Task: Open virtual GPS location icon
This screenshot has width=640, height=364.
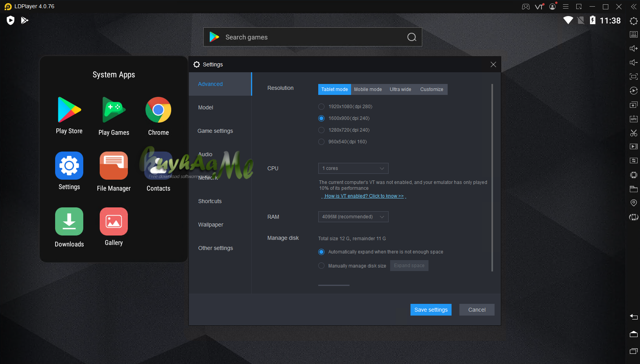Action: 634,203
